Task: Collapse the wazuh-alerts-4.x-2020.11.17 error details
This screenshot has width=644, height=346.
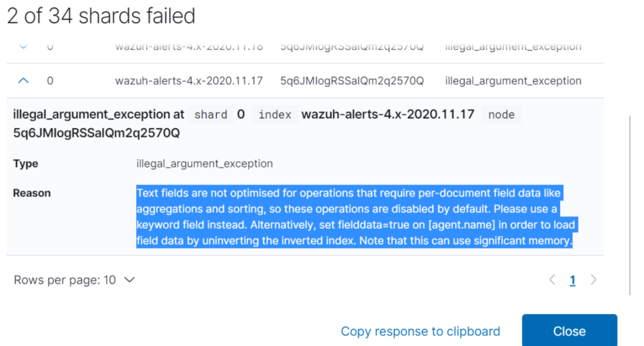Action: [23, 80]
